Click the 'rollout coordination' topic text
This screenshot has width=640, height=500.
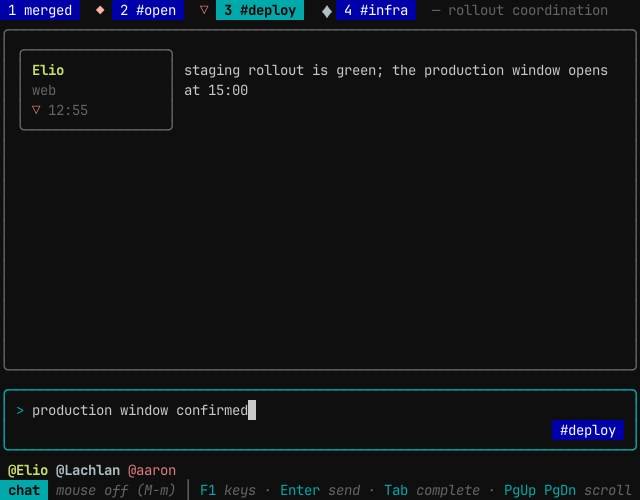(528, 10)
